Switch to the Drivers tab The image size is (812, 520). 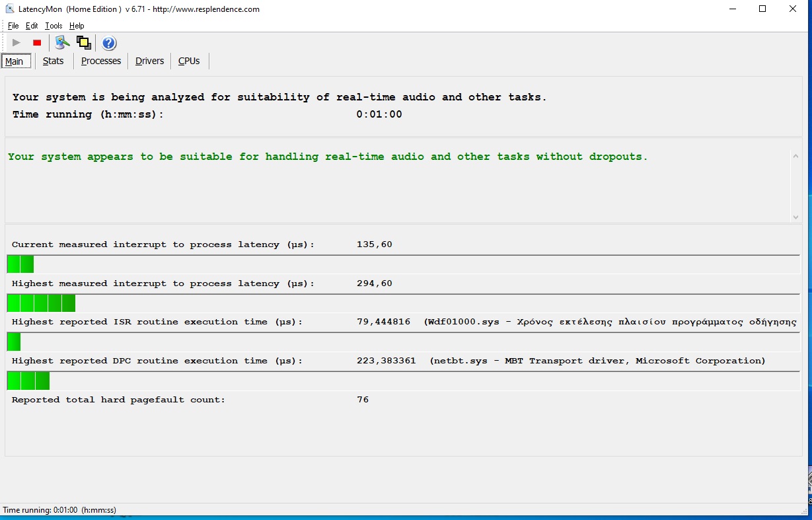coord(149,61)
